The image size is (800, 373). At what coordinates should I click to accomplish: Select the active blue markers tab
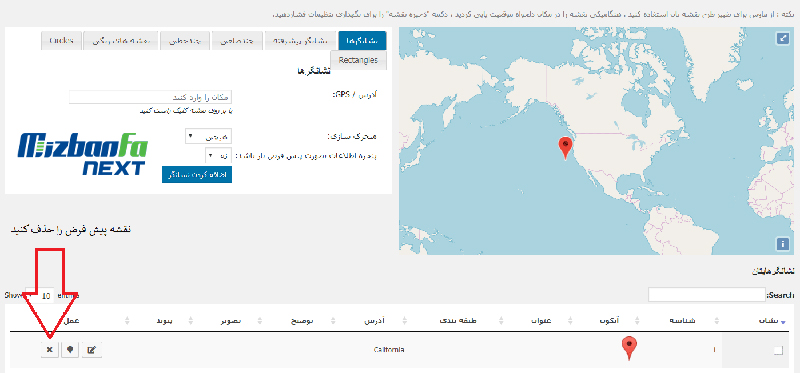362,40
